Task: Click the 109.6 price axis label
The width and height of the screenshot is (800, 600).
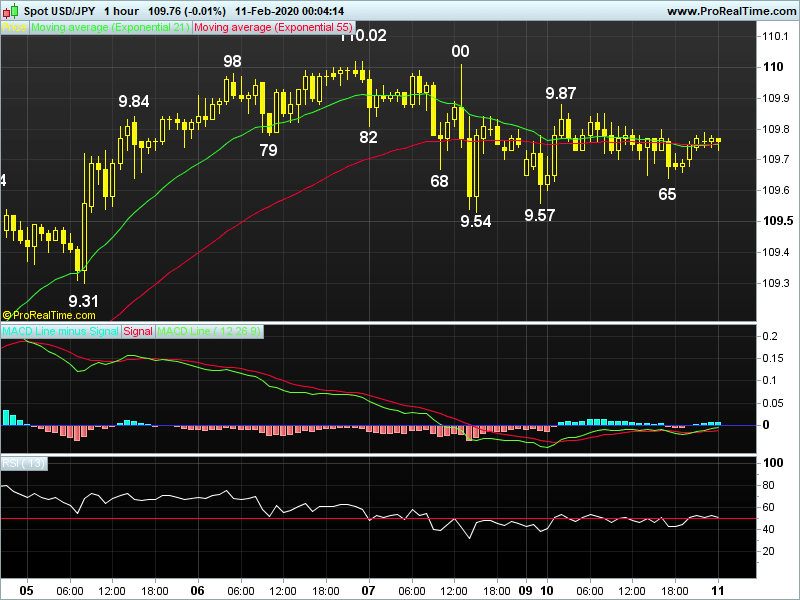Action: click(x=776, y=190)
